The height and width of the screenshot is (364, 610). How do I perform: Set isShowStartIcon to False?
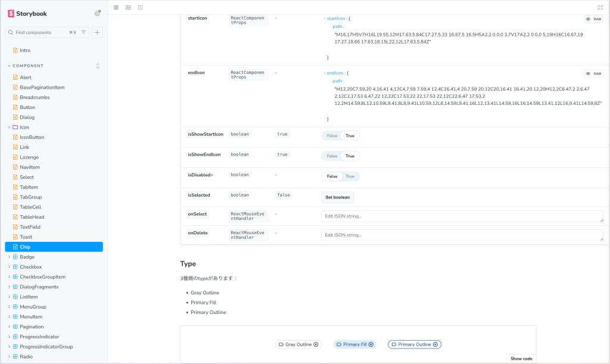click(331, 136)
